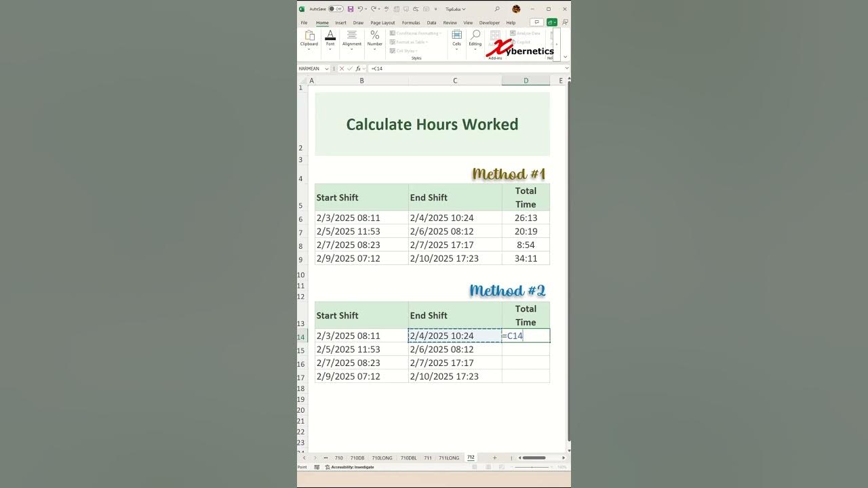Switch to the Page Layout tab
Viewport: 868px width, 488px height.
pyautogui.click(x=382, y=22)
